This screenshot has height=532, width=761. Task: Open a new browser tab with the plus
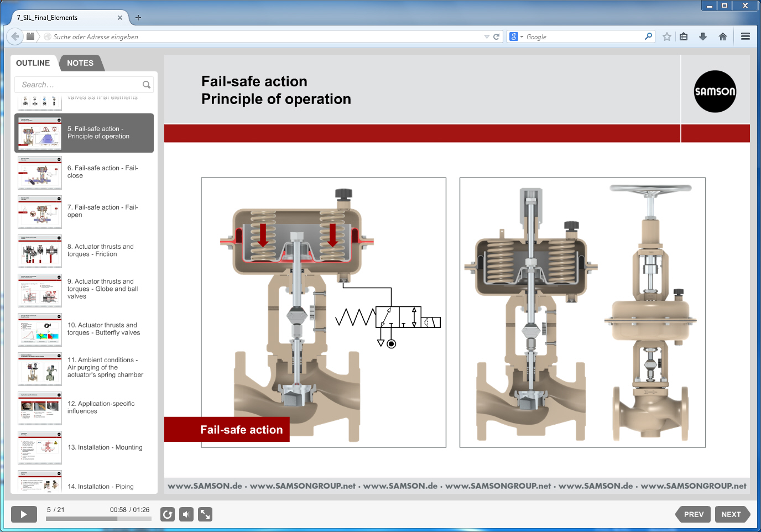[138, 17]
